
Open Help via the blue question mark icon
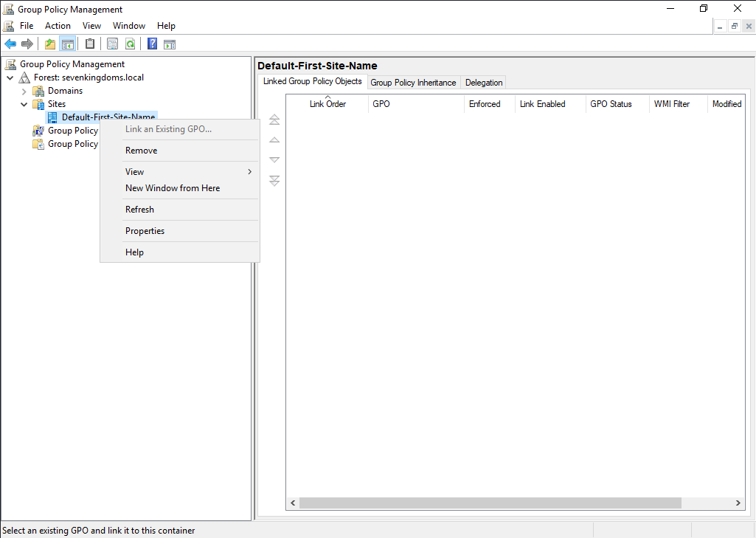(x=152, y=44)
